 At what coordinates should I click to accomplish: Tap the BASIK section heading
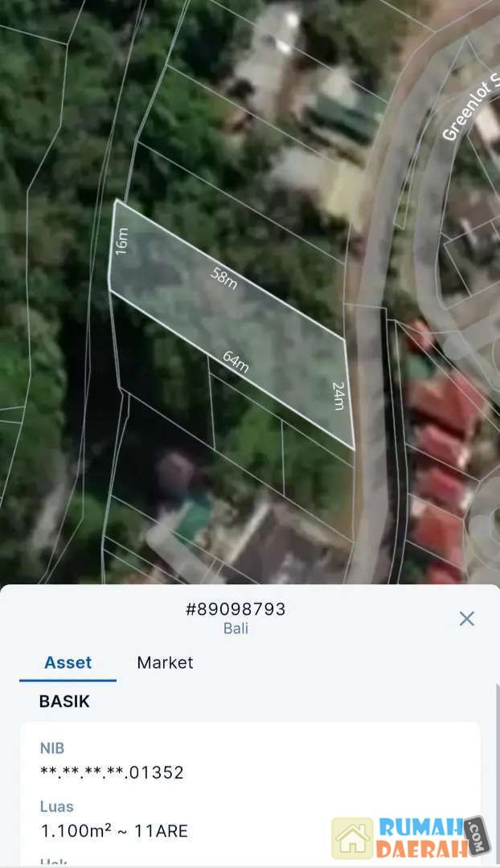[64, 702]
